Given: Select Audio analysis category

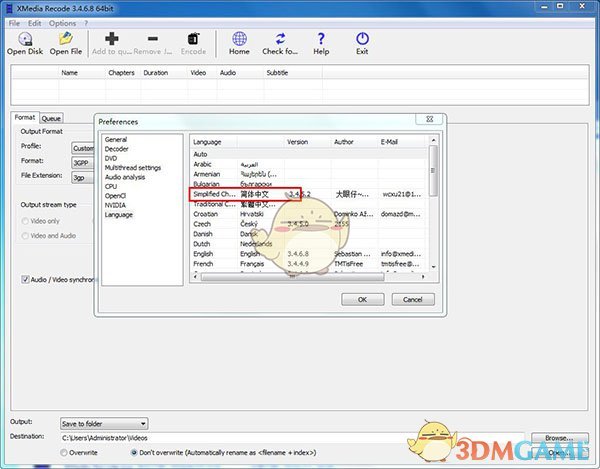Looking at the screenshot, I should [125, 177].
